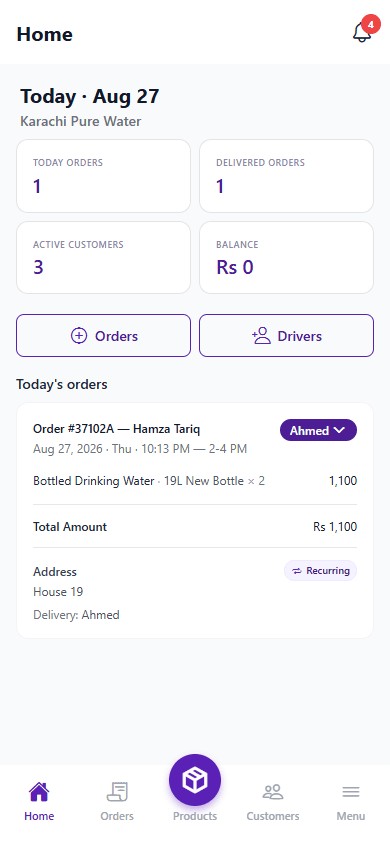Switch to the Customers tab label

point(273,816)
